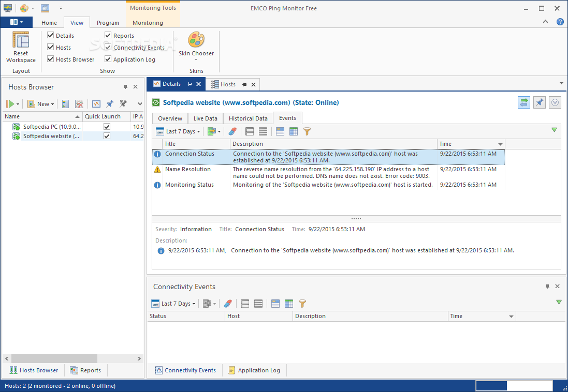Click the statistics chart icon in Hosts Browser toolbar

(x=96, y=104)
